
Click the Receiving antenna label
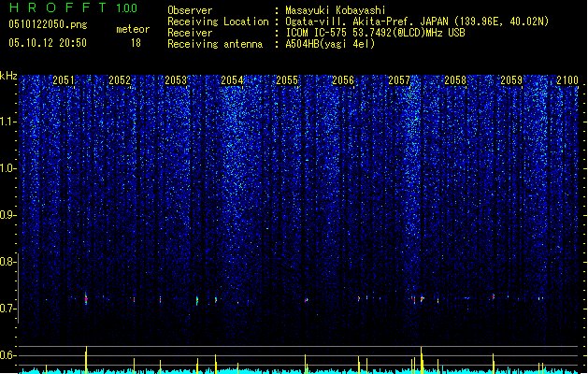pos(215,44)
